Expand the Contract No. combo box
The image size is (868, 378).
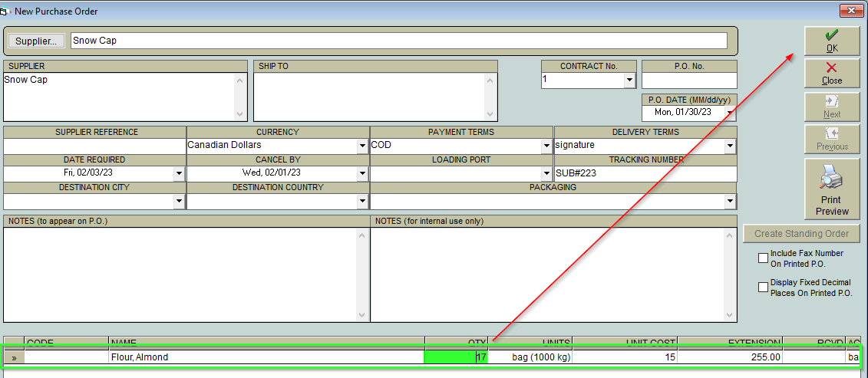coord(629,81)
